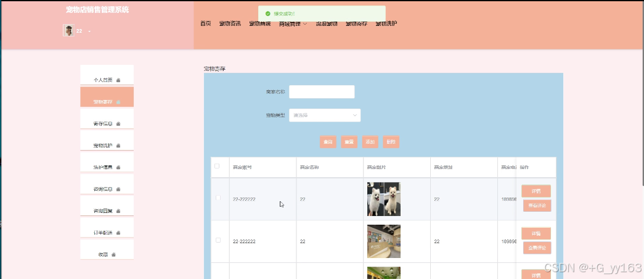This screenshot has width=644, height=279.
Task: Click the 删除 delete button
Action: [391, 142]
